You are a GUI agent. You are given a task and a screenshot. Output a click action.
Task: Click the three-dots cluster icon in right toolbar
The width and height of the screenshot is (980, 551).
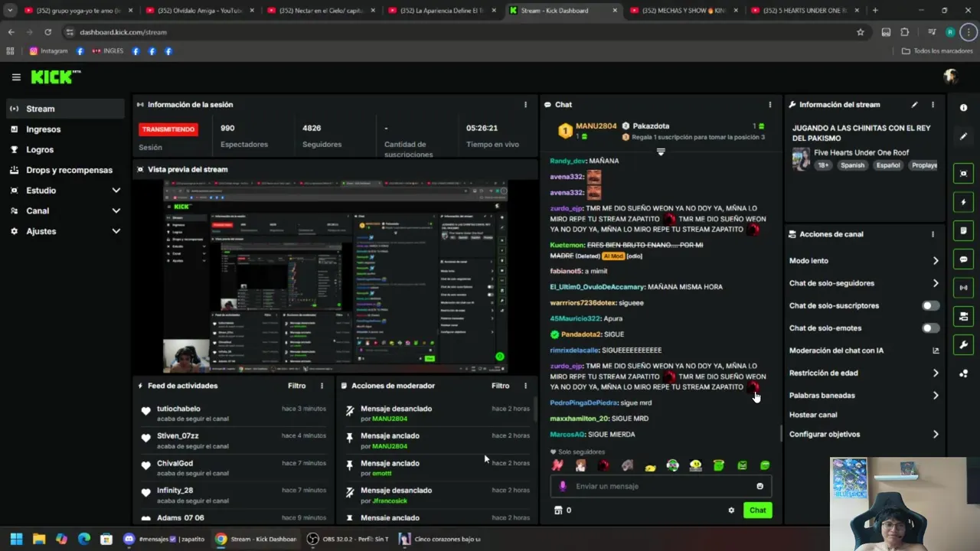[963, 373]
